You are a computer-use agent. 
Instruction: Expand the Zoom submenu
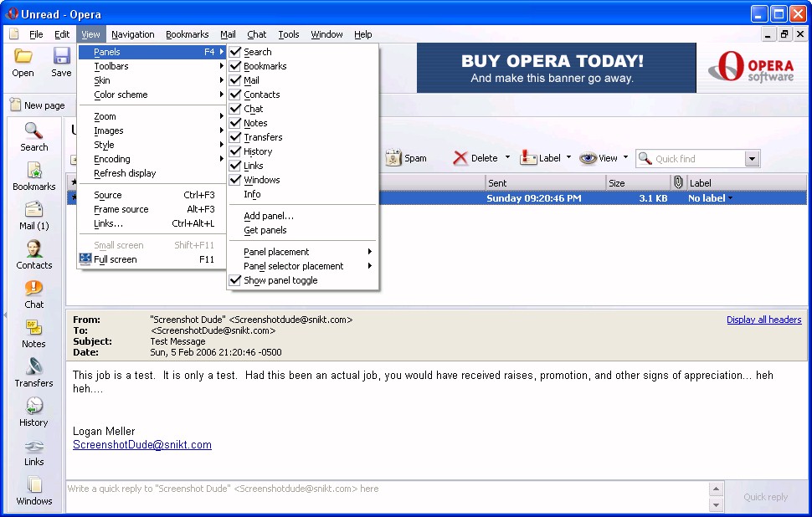point(152,116)
